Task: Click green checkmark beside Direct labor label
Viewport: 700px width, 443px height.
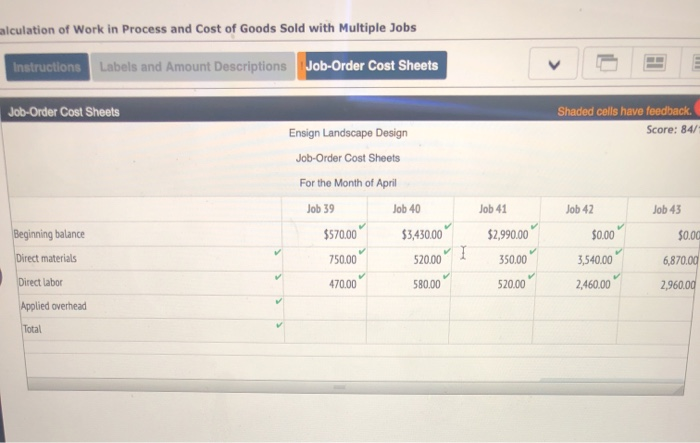Action: [x=279, y=277]
